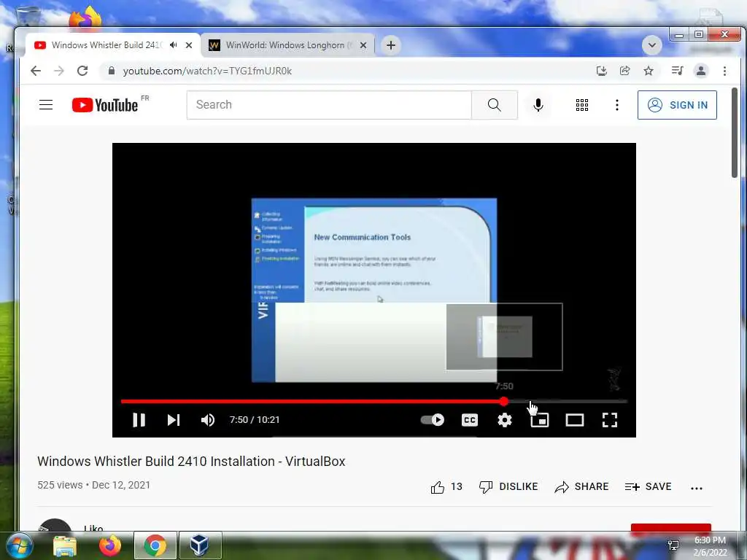Click the DISLIKE button
Image resolution: width=747 pixels, height=560 pixels.
(508, 486)
